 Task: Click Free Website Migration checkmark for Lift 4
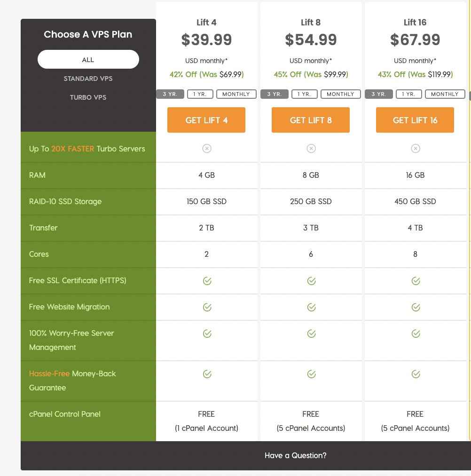[207, 307]
